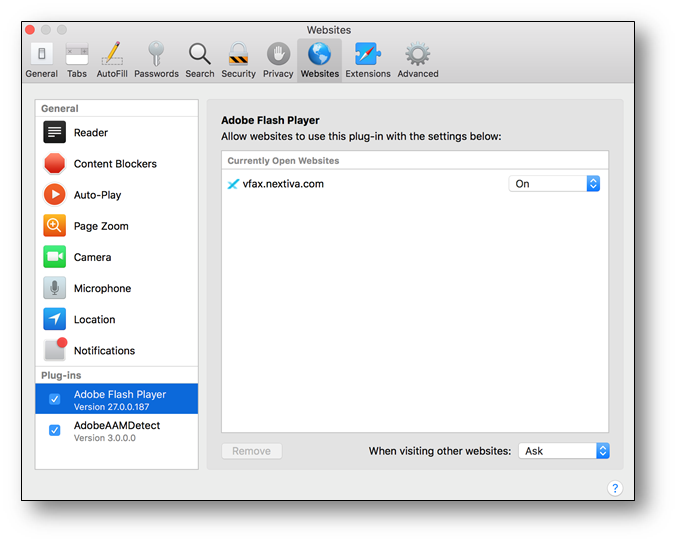
Task: Open the Tabs preferences icon
Action: [77, 54]
